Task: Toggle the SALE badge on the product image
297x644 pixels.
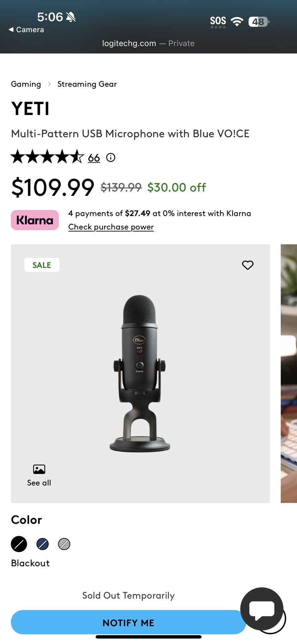Action: (x=42, y=265)
